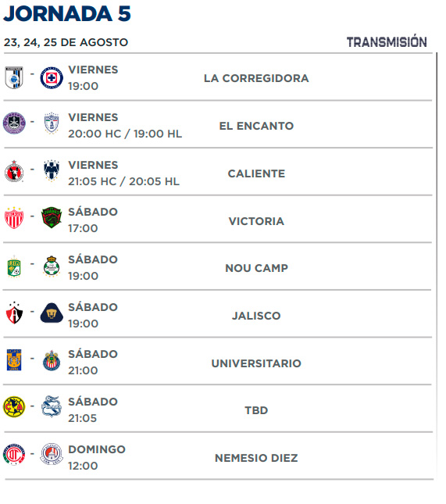Screen dimensions: 446x504
Task: Click the León green crest
Action: [14, 266]
